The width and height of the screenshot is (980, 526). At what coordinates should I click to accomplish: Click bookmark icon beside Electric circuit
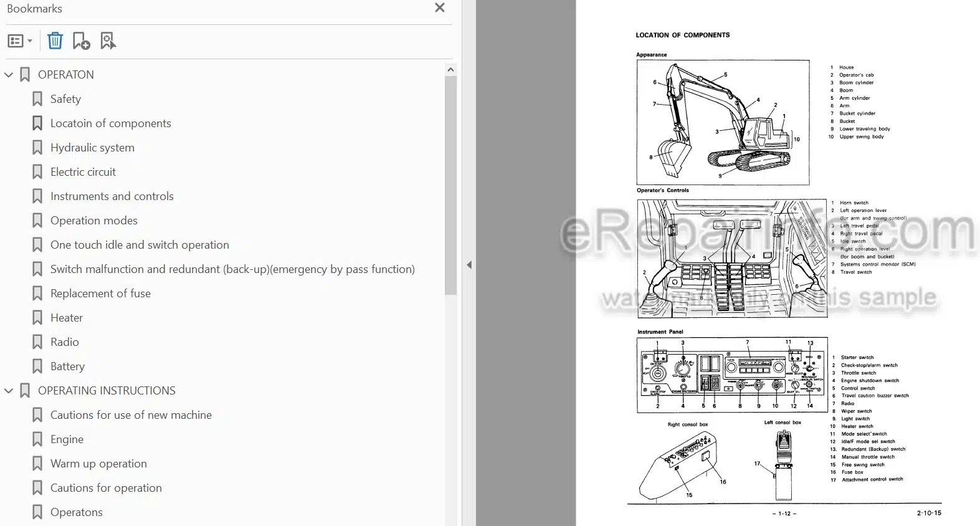[37, 172]
